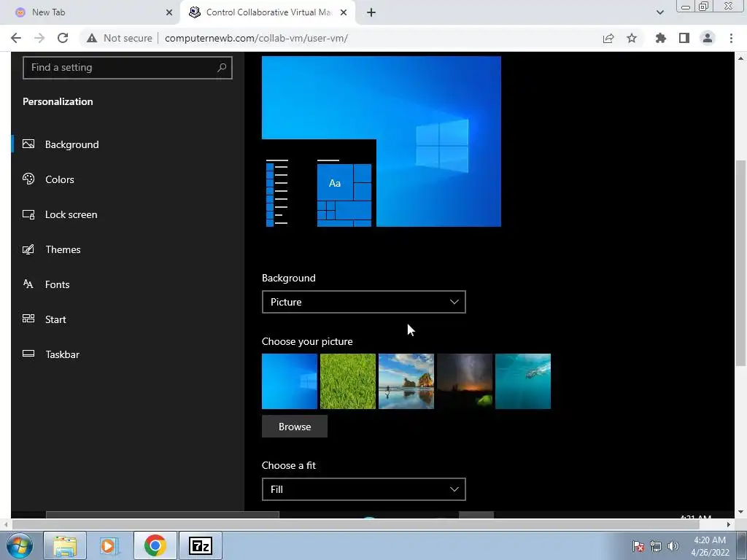Go to Lock screen settings

point(71,214)
